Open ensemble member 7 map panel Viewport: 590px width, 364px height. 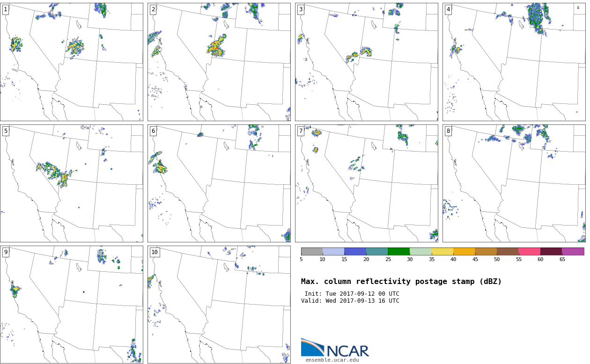[366, 183]
